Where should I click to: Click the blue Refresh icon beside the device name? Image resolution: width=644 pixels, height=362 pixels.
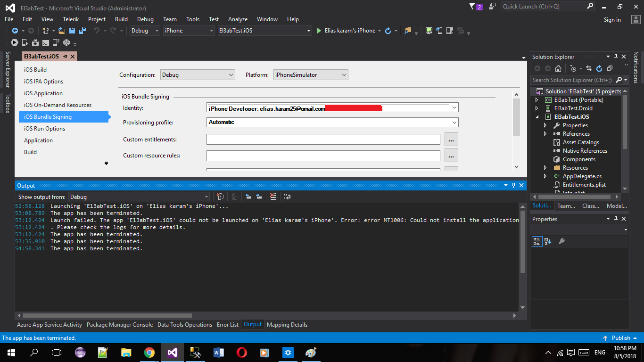tap(388, 31)
